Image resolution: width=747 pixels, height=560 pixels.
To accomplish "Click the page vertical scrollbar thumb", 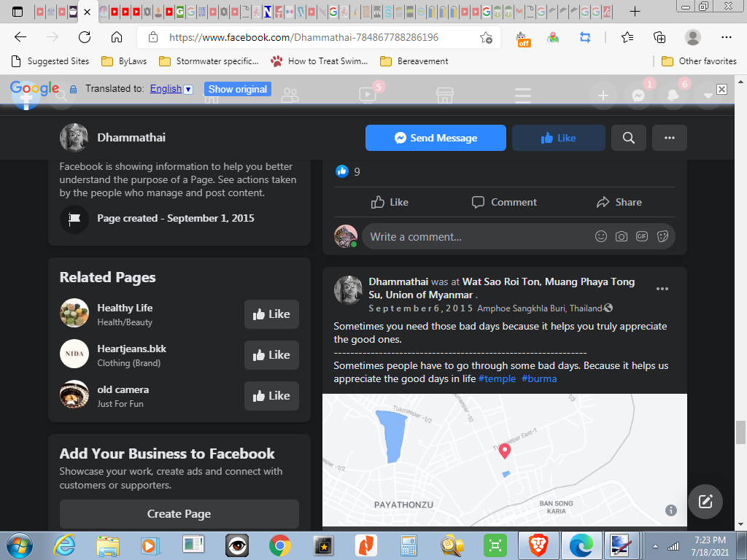I will tap(740, 432).
